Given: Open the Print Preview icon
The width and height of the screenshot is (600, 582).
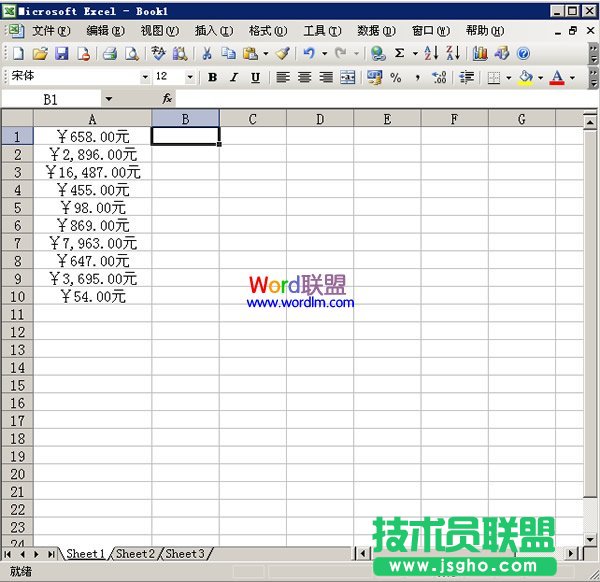Looking at the screenshot, I should tap(131, 53).
